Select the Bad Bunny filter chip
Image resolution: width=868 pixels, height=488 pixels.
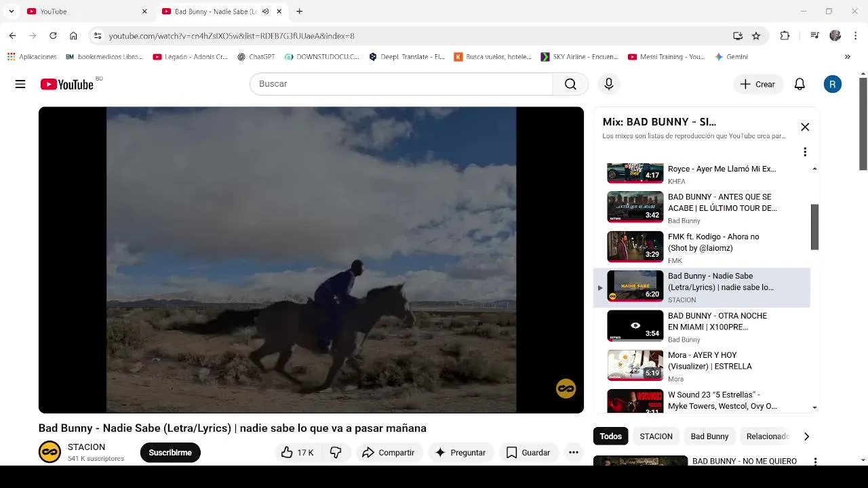click(x=709, y=436)
